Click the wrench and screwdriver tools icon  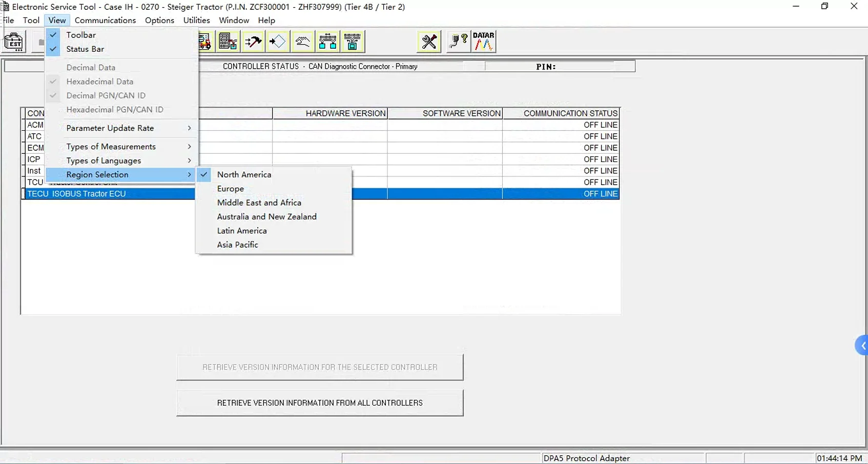coord(429,42)
